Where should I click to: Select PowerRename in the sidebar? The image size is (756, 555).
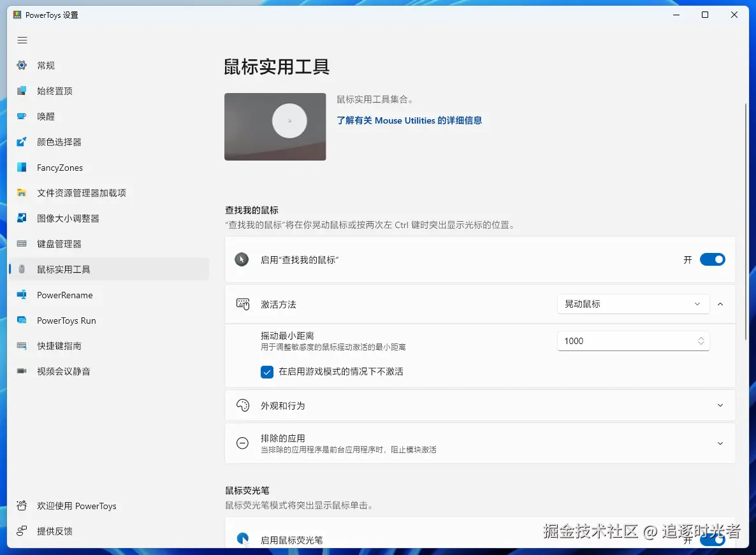click(x=64, y=295)
